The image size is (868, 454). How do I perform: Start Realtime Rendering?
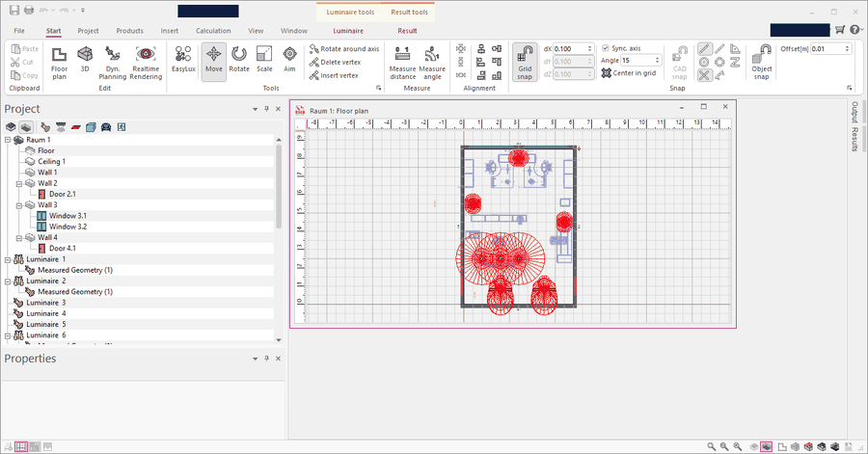[146, 63]
